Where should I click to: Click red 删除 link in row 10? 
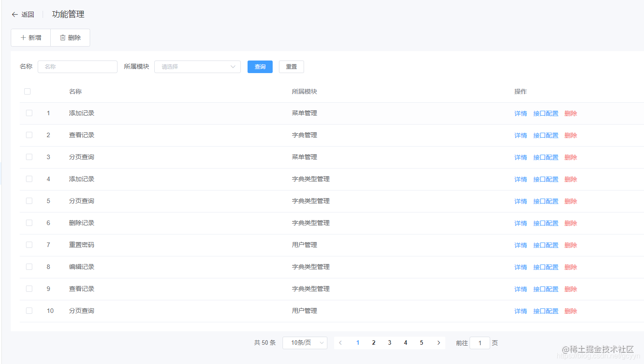[571, 311]
